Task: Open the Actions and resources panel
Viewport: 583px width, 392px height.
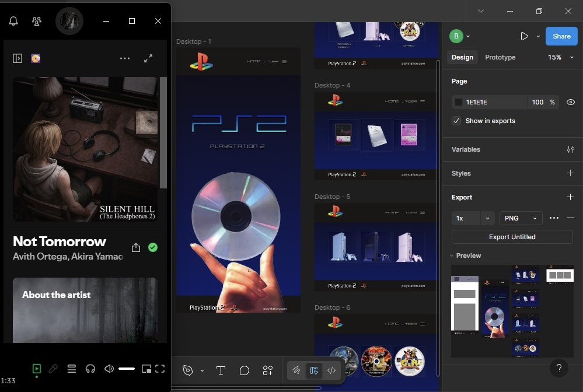Action: (267, 370)
